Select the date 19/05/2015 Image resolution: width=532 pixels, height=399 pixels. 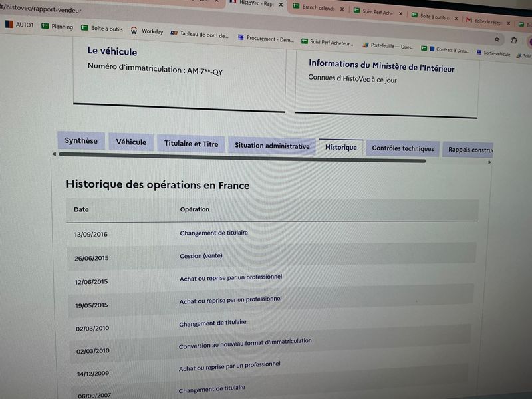[x=92, y=305]
